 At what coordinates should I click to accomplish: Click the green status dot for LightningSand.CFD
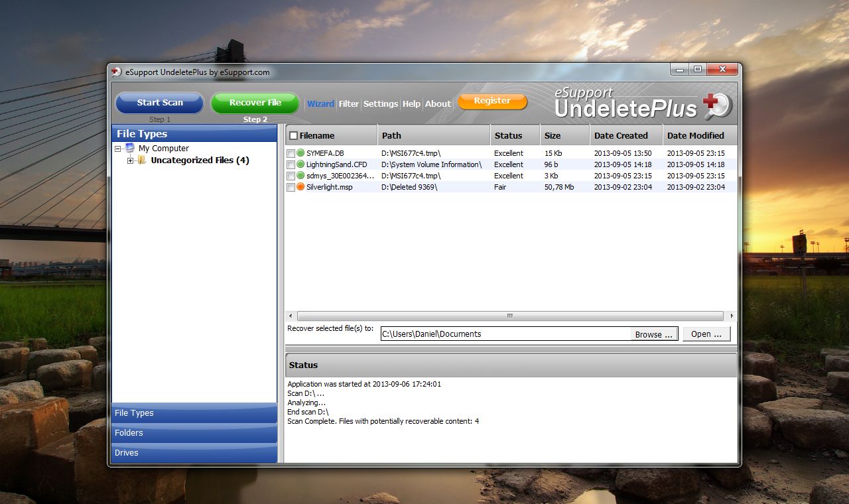[300, 164]
